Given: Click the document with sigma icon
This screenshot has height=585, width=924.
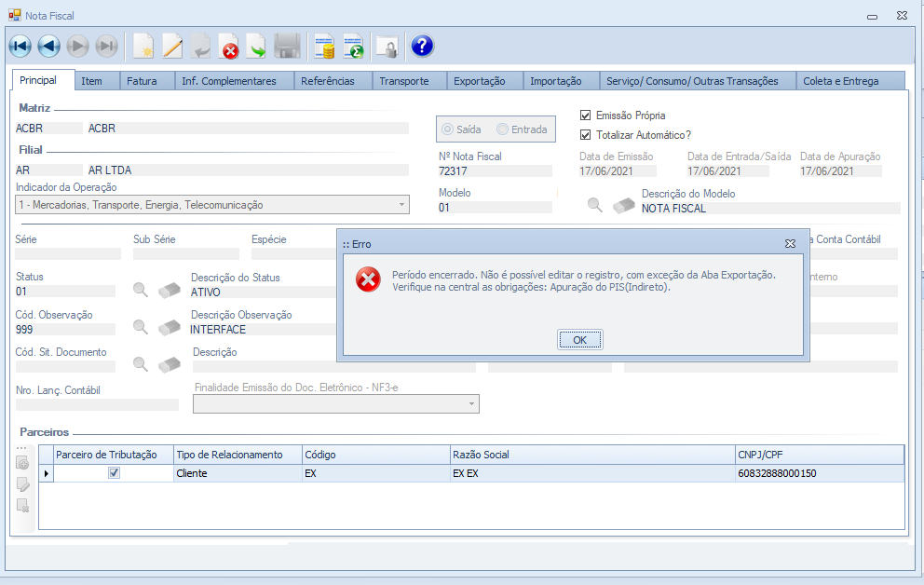Looking at the screenshot, I should [353, 46].
